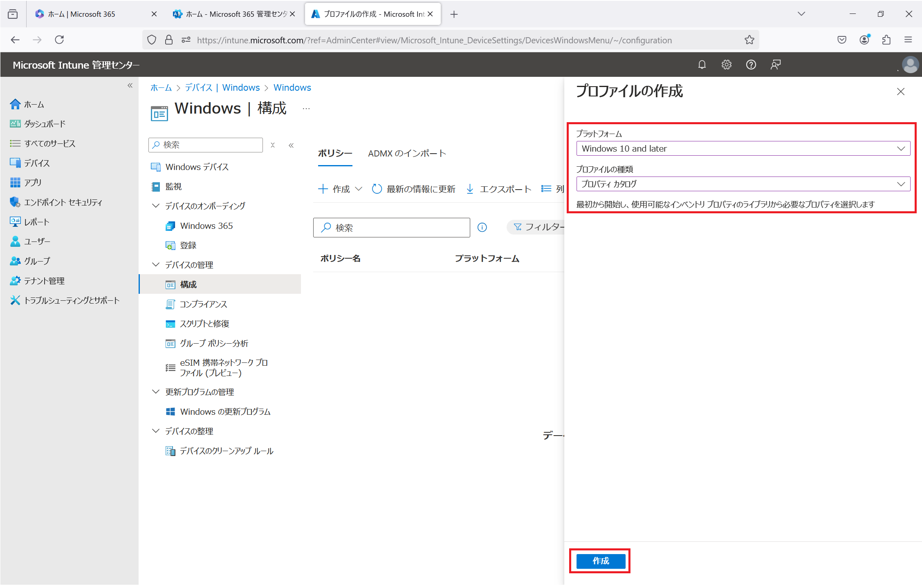Collapse the デバイスのオンボーディング section
This screenshot has width=922, height=588.
155,206
